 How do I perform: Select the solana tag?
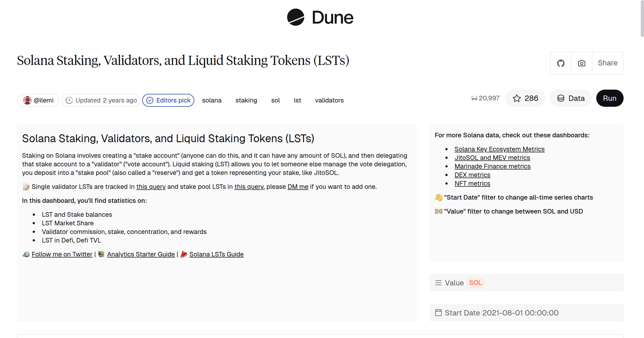(x=212, y=100)
